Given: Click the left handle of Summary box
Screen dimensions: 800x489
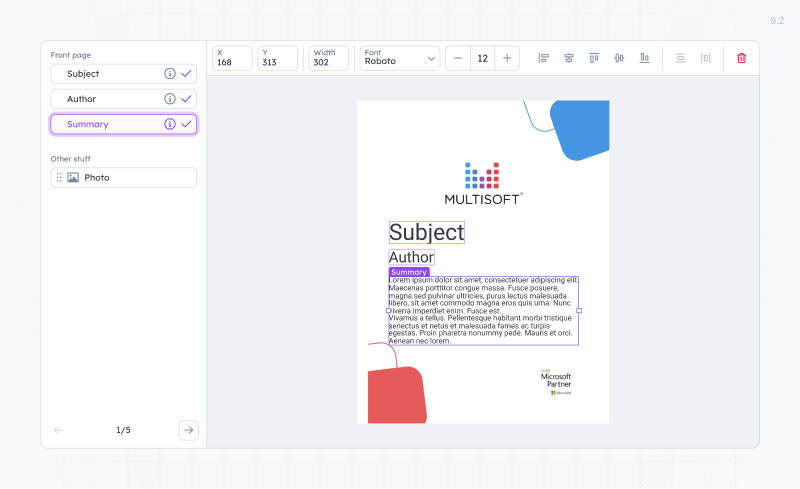Looking at the screenshot, I should [389, 310].
